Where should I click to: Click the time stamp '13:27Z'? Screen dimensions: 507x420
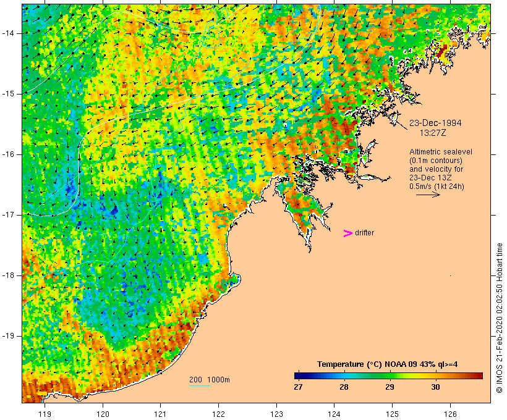tap(433, 133)
